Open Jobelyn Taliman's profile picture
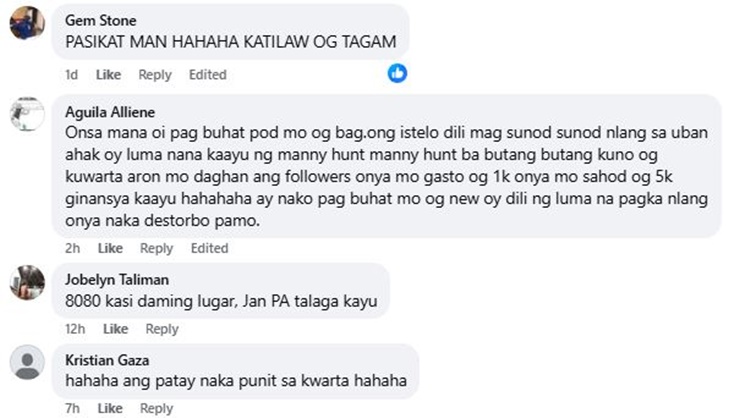 tap(27, 283)
